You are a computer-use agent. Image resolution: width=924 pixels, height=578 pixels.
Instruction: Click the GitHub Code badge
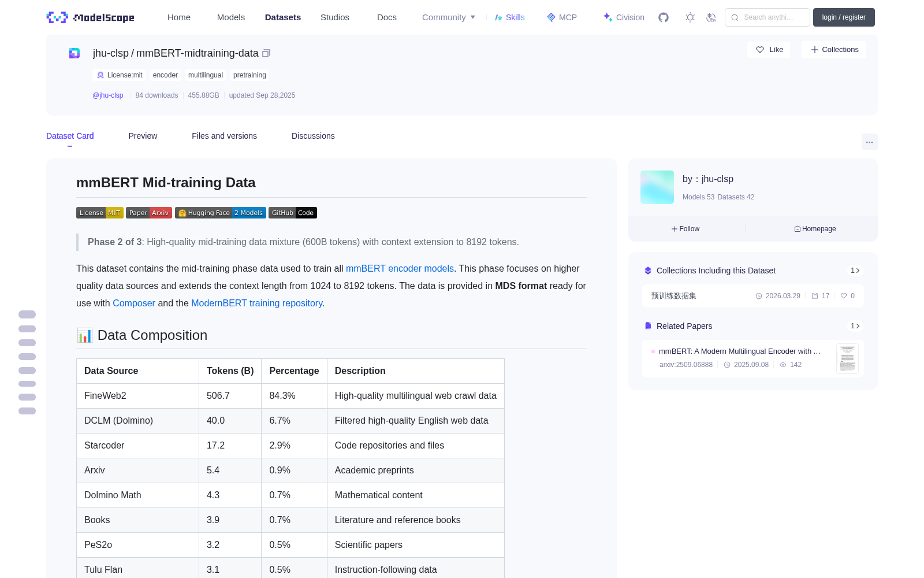293,213
